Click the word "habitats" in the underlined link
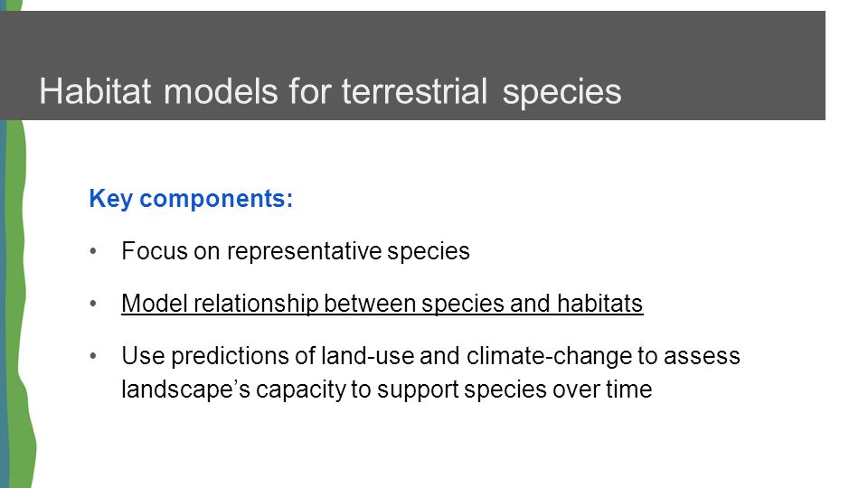868x488 pixels. tap(600, 304)
